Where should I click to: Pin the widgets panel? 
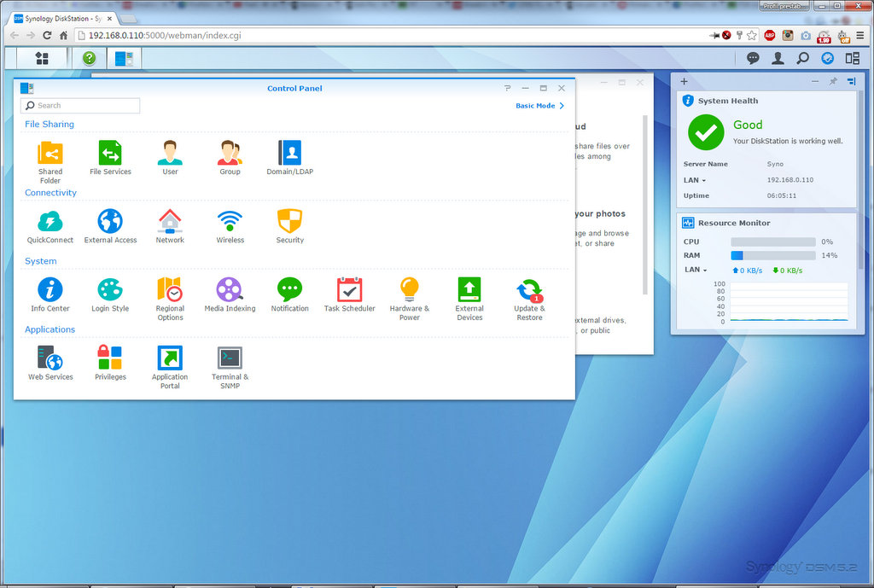833,81
